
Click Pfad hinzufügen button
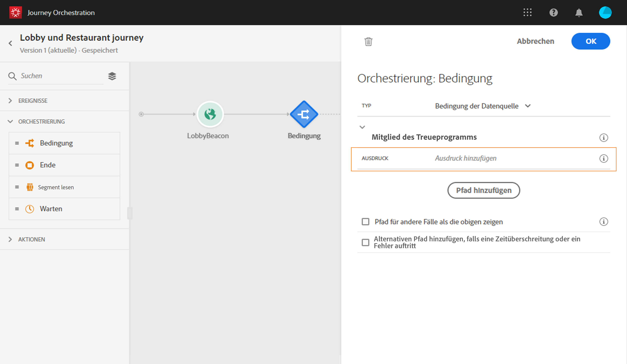tap(484, 190)
